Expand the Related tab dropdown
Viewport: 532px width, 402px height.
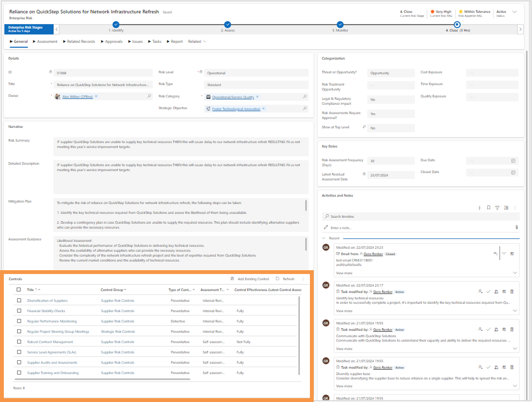(x=204, y=41)
